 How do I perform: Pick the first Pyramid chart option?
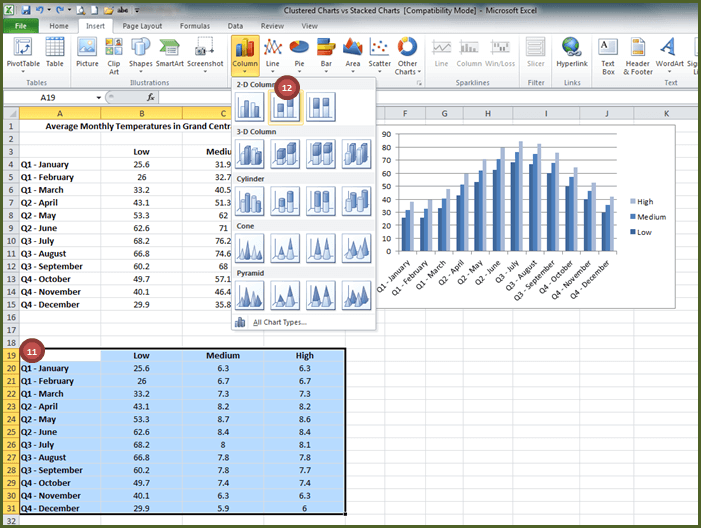[x=250, y=294]
